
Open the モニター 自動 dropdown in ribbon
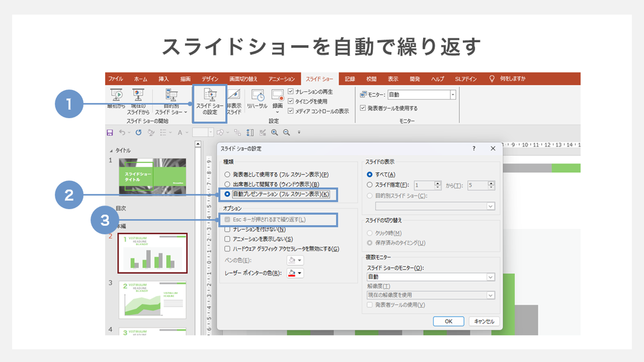[x=453, y=95]
